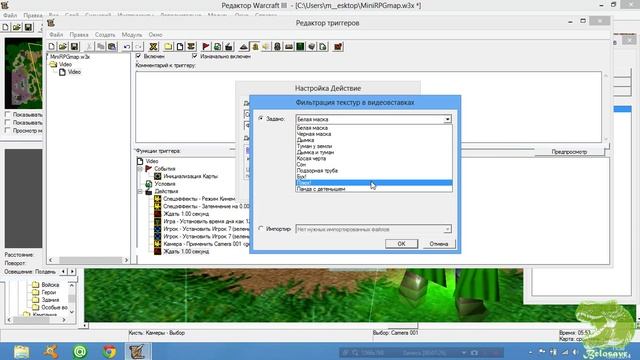Open Модуль menu in trigger editor
Viewport: 640px width, 360px height.
(x=131, y=35)
